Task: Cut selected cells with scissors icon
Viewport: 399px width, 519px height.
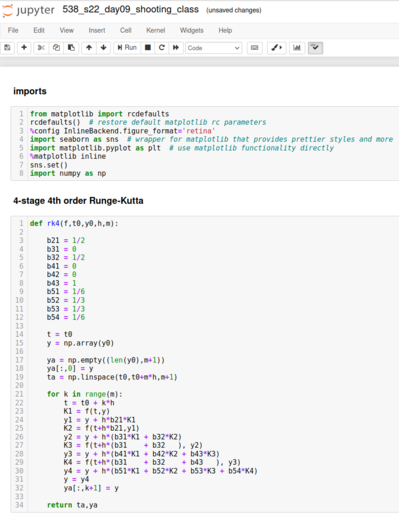Action: click(41, 48)
